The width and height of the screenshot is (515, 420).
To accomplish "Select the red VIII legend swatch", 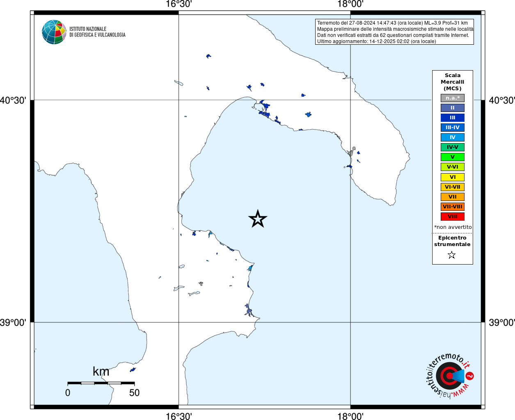I will (x=453, y=217).
